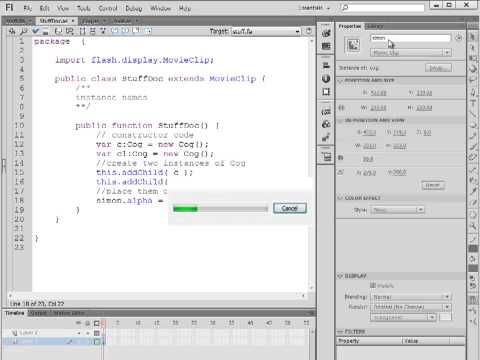Open the Color Effect Style dropdown
Viewport: 480px width, 360px height.
(397, 210)
